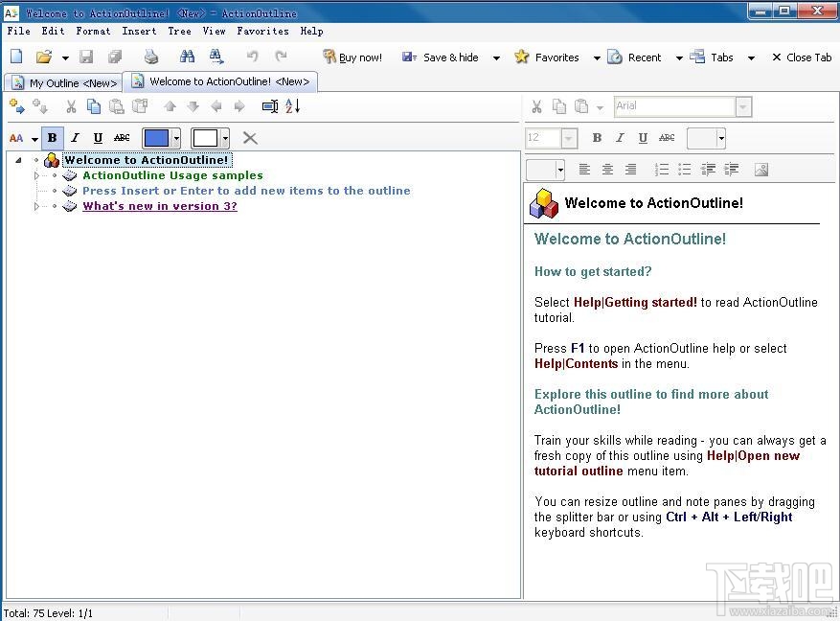Toggle underline for tree item
Screen dimensions: 840x621
tap(98, 138)
